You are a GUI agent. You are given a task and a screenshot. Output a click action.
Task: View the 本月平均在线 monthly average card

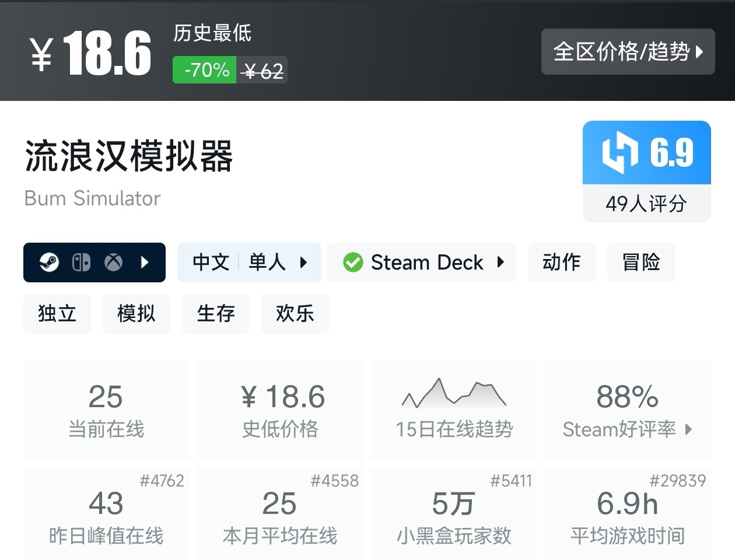pos(281,513)
